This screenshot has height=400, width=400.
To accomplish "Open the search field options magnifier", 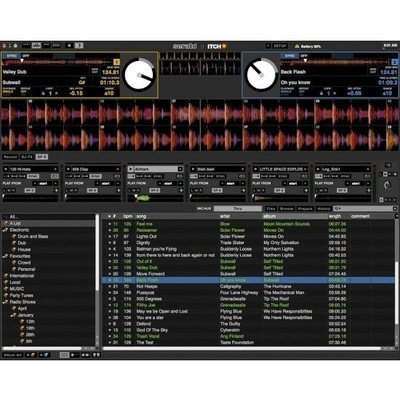I will click(x=337, y=209).
